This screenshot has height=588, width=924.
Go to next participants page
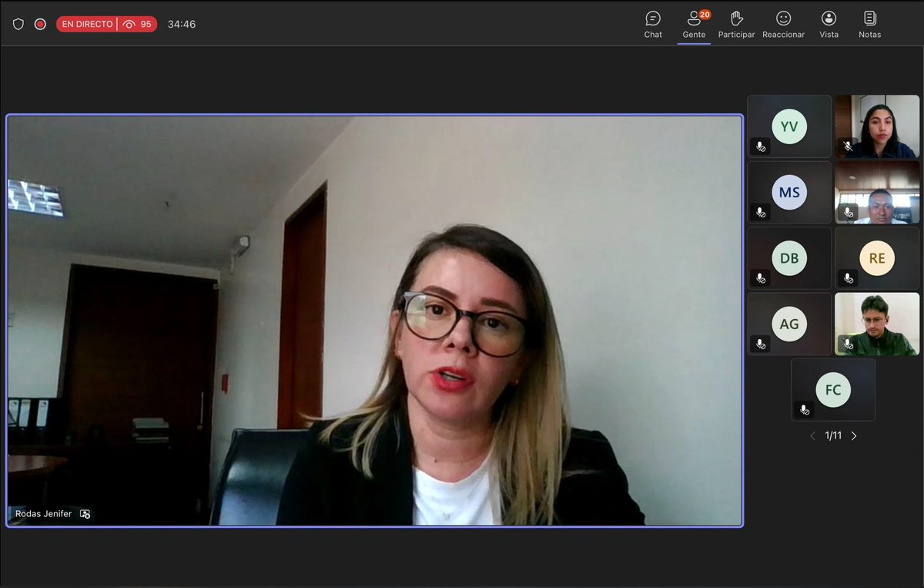(x=854, y=436)
